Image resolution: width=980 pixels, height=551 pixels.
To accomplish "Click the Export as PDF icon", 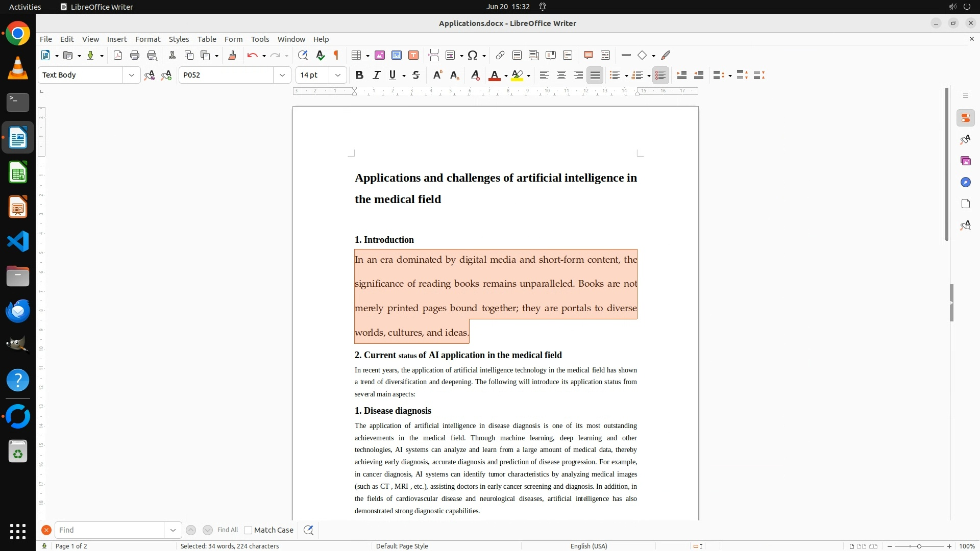I will click(118, 55).
